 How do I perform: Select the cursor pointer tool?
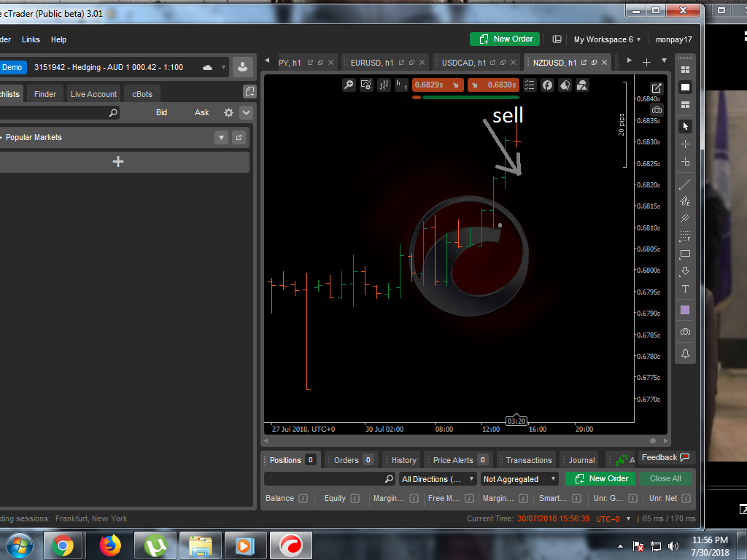click(x=686, y=126)
